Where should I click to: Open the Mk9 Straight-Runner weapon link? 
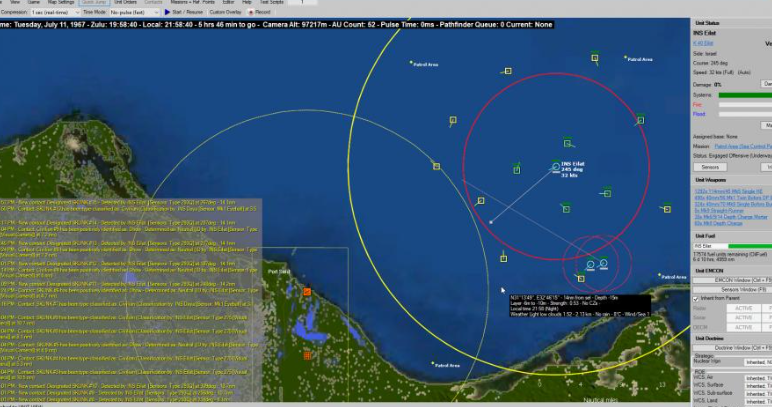click(x=719, y=210)
